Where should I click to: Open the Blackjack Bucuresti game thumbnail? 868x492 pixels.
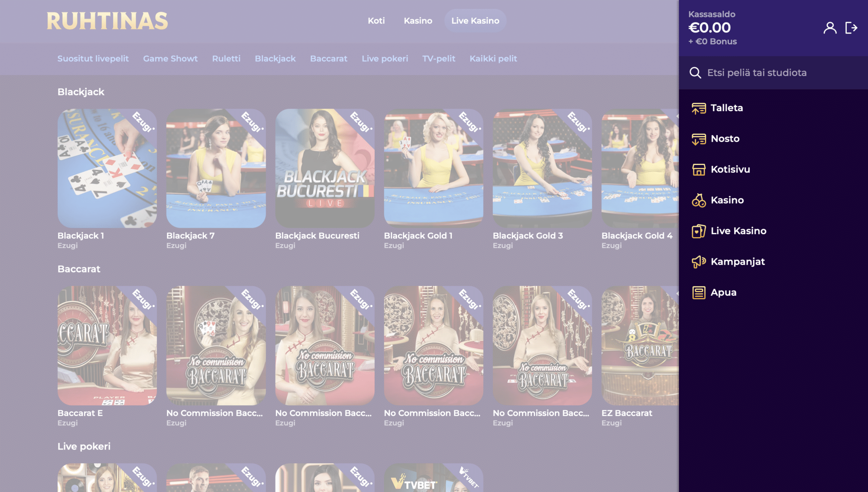[325, 168]
